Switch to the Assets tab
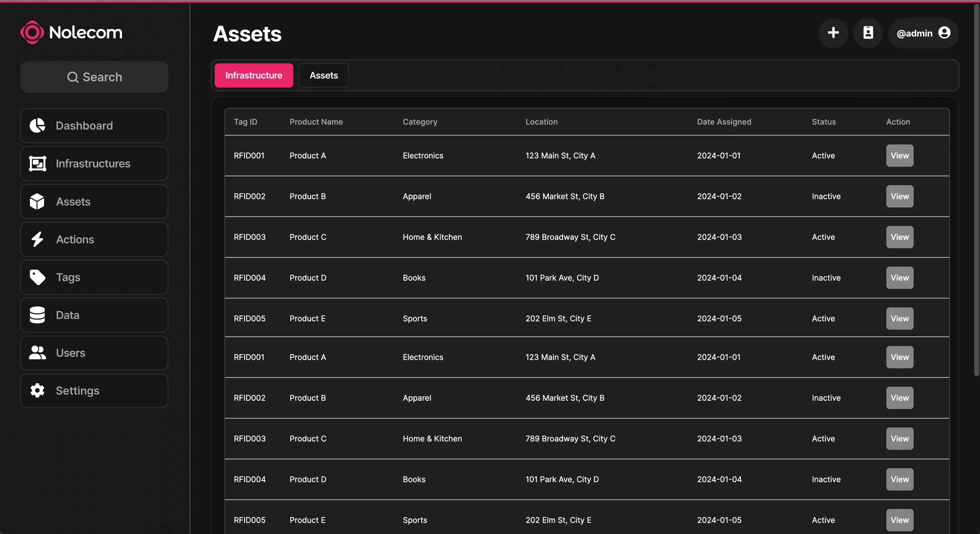Image resolution: width=980 pixels, height=534 pixels. pyautogui.click(x=323, y=75)
